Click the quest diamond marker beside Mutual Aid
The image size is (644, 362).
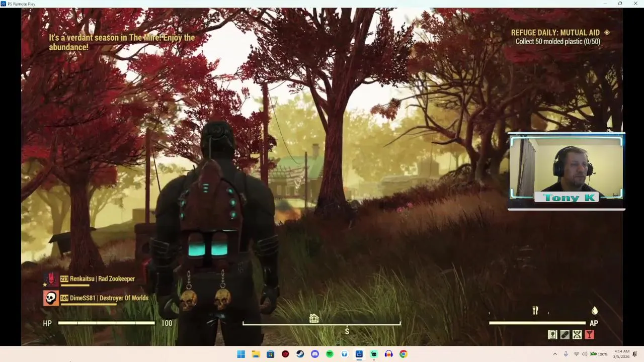pyautogui.click(x=607, y=33)
